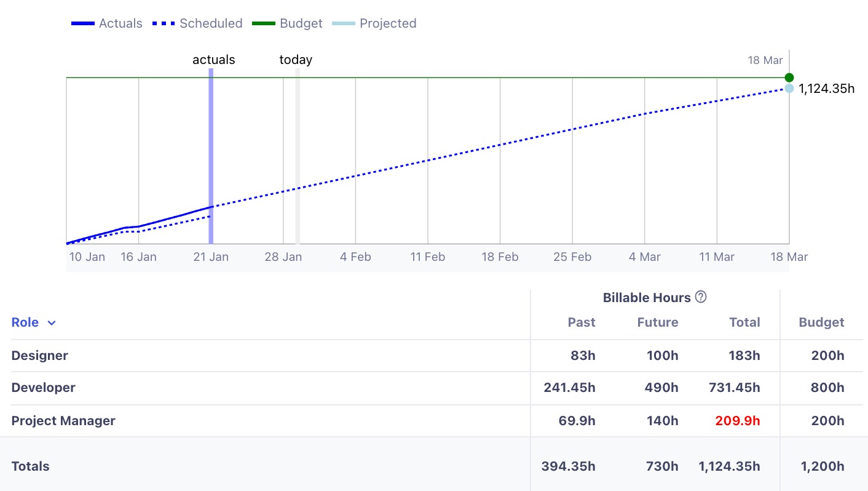The height and width of the screenshot is (491, 868).
Task: Select the light blue Projected endpoint dot
Action: pyautogui.click(x=789, y=89)
